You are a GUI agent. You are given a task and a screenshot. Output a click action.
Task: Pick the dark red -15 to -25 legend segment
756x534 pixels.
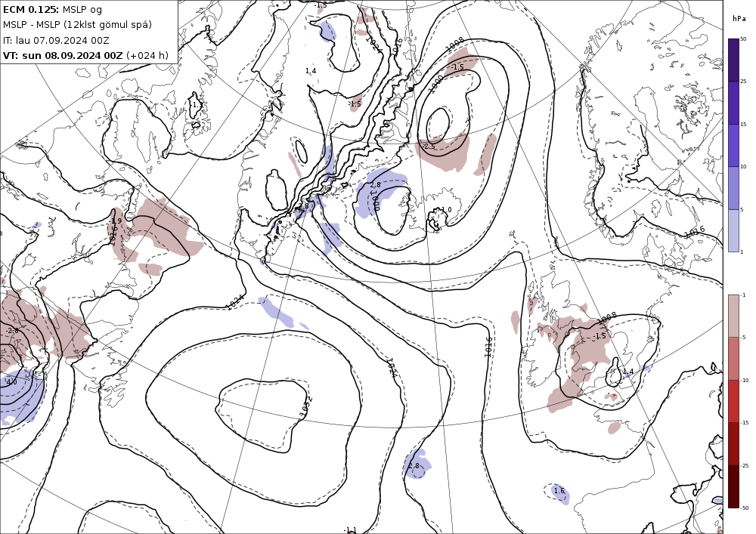pos(733,443)
